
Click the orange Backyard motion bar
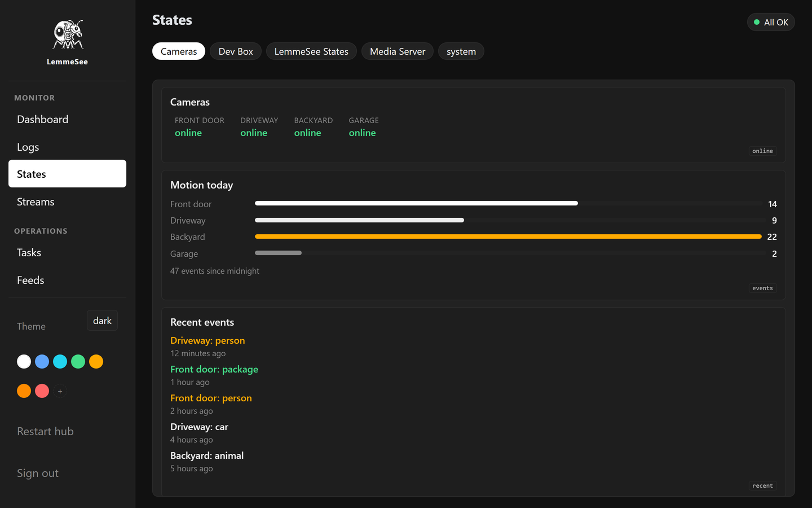coord(508,237)
